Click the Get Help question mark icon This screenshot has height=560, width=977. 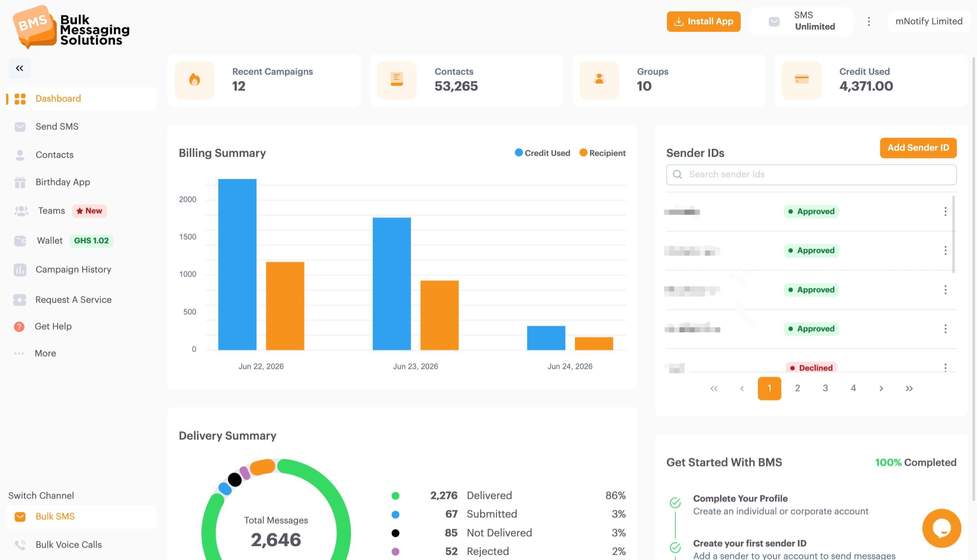(x=19, y=327)
